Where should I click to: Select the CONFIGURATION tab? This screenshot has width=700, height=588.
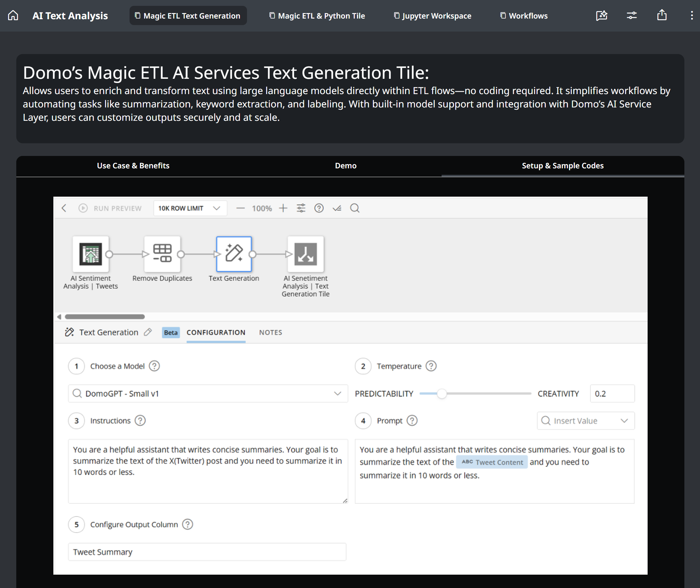[x=216, y=332]
